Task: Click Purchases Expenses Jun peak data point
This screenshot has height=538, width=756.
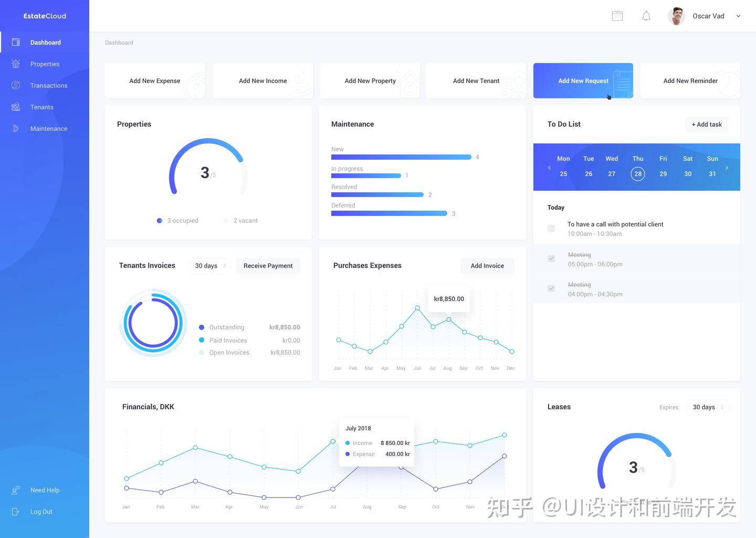Action: (x=417, y=308)
